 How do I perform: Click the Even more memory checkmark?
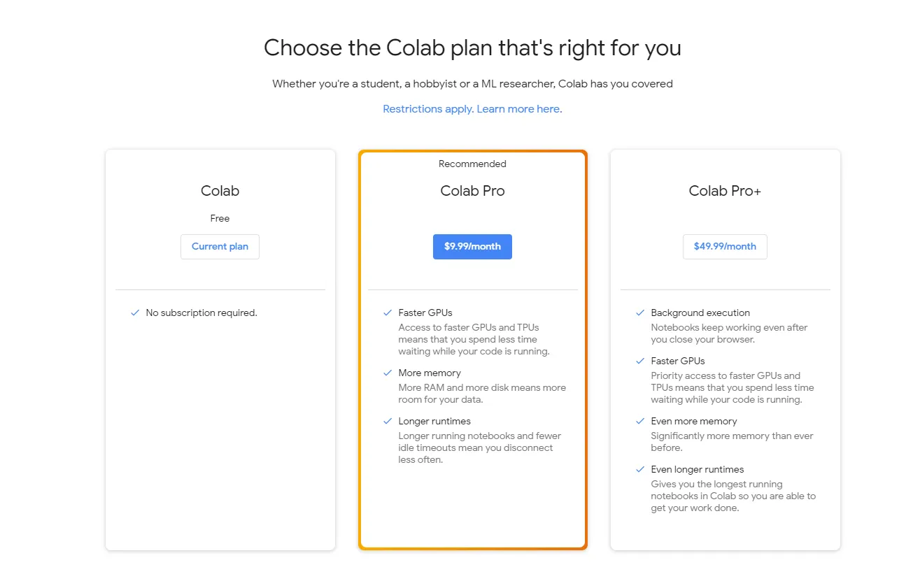pyautogui.click(x=640, y=422)
